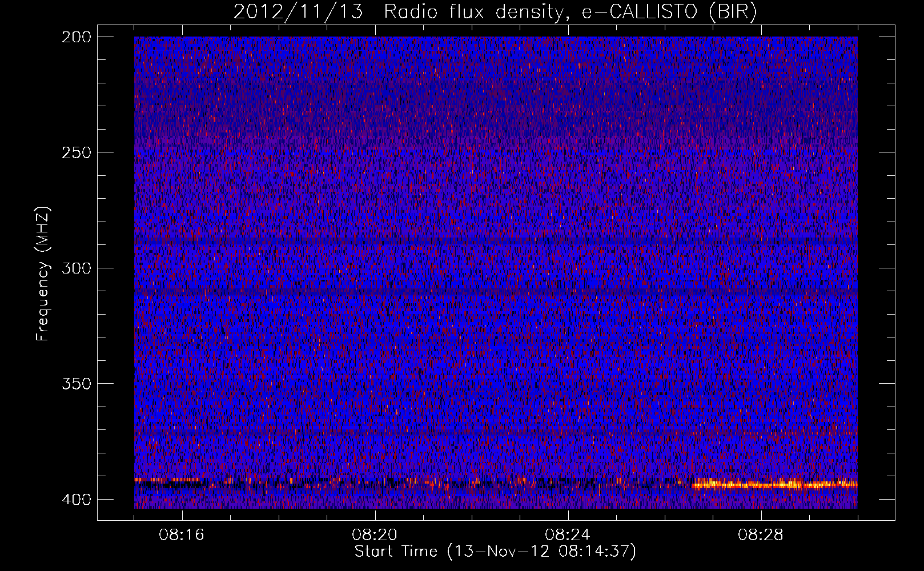The height and width of the screenshot is (571, 924).
Task: Select the 'Frequency (MHZ)' axis label
Action: pyautogui.click(x=43, y=274)
